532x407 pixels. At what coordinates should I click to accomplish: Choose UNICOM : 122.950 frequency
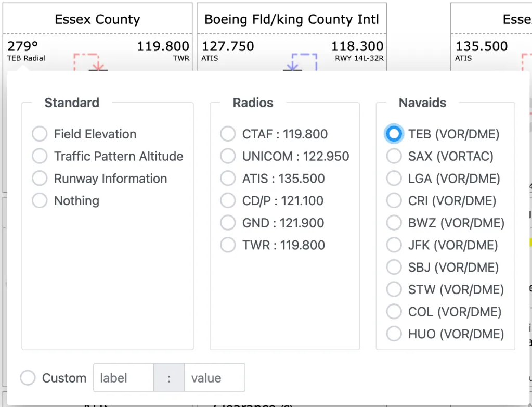coord(228,156)
